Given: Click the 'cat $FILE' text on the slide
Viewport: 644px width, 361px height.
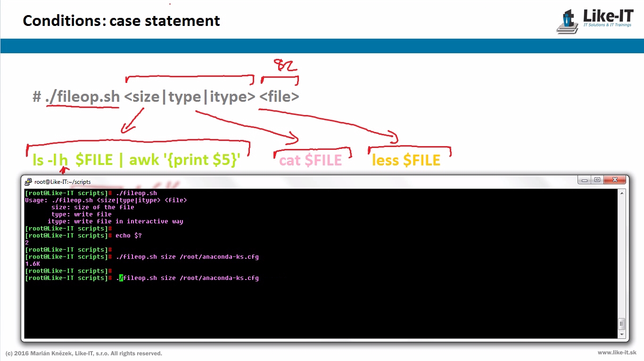Looking at the screenshot, I should point(311,160).
